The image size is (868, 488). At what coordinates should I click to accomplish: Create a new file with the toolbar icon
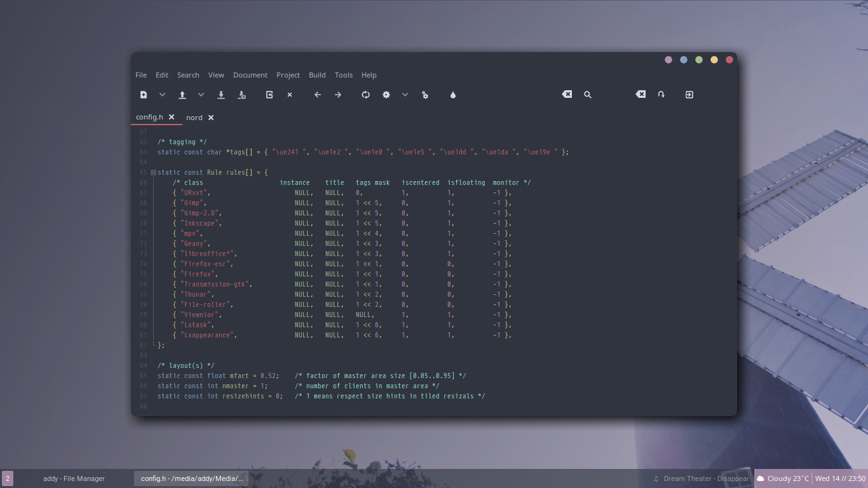tap(144, 95)
